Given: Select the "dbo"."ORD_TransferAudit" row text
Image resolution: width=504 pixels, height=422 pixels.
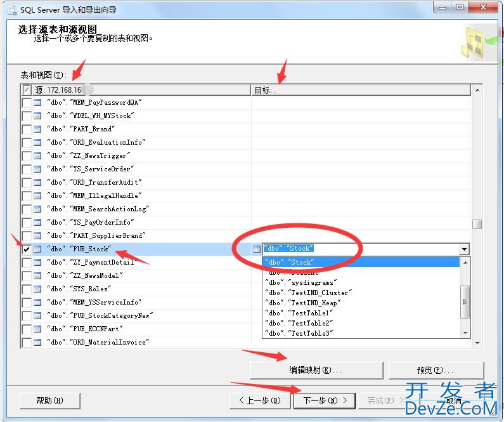Looking at the screenshot, I should coord(94,183).
